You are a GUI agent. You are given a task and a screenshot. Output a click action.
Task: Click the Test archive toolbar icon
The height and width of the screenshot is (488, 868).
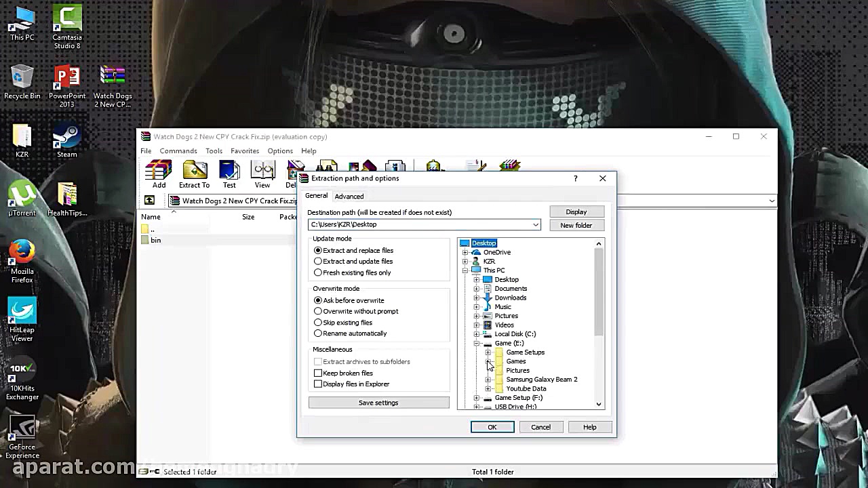pyautogui.click(x=229, y=174)
